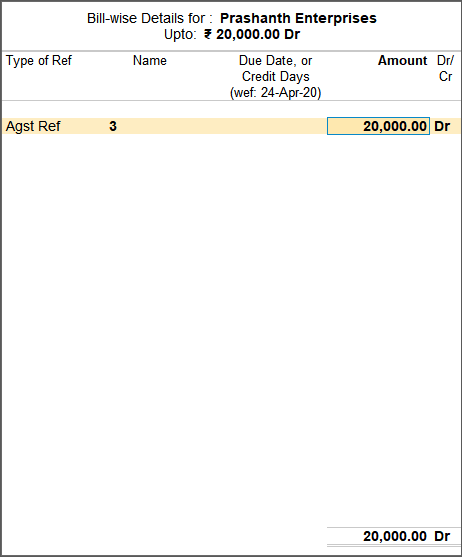This screenshot has height=557, width=462.
Task: Click bill reference name 3
Action: [x=113, y=126]
